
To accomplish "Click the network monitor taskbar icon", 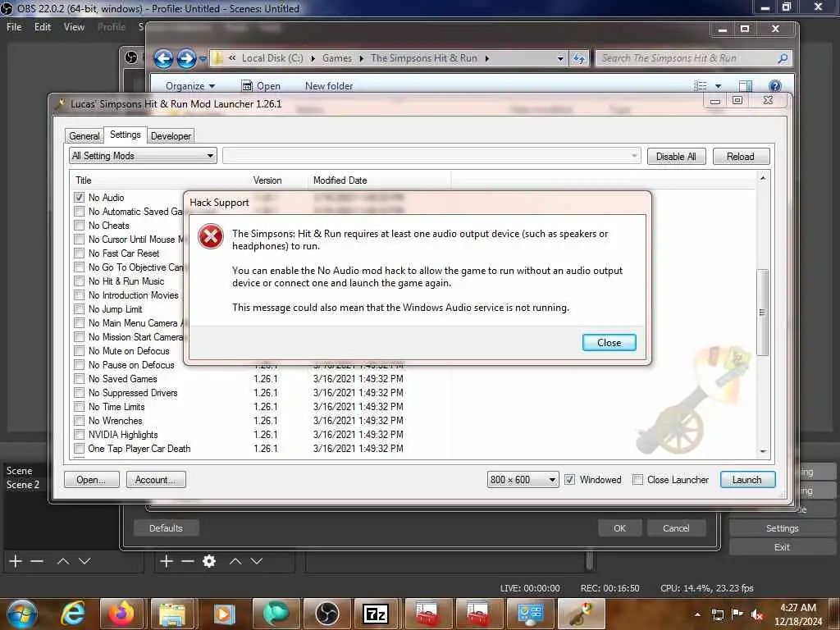I will [x=531, y=614].
